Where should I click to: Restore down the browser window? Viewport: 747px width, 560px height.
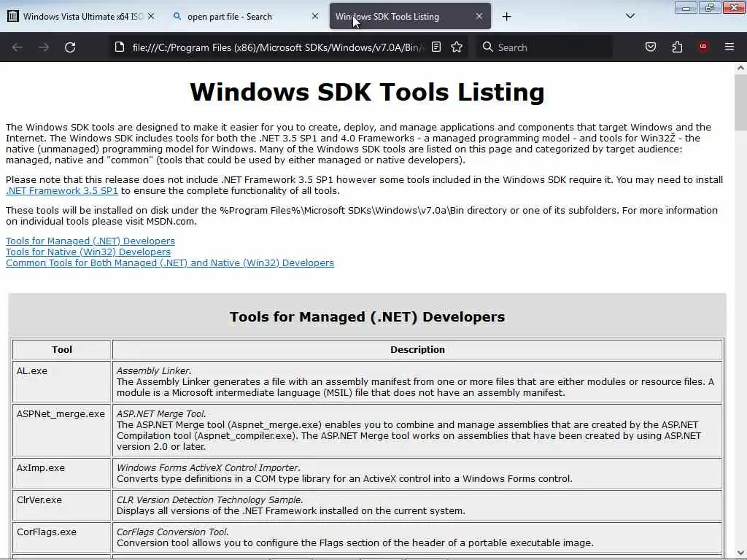tap(710, 8)
